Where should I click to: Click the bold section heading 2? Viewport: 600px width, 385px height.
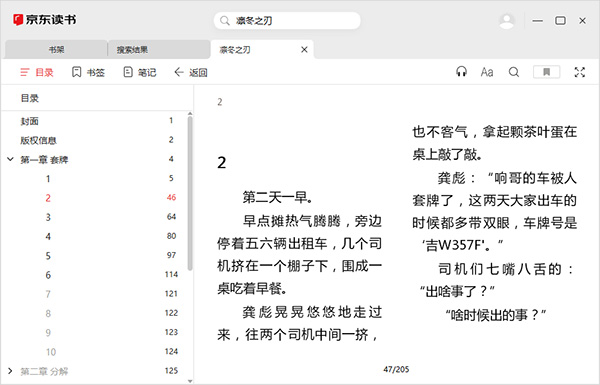click(x=222, y=163)
